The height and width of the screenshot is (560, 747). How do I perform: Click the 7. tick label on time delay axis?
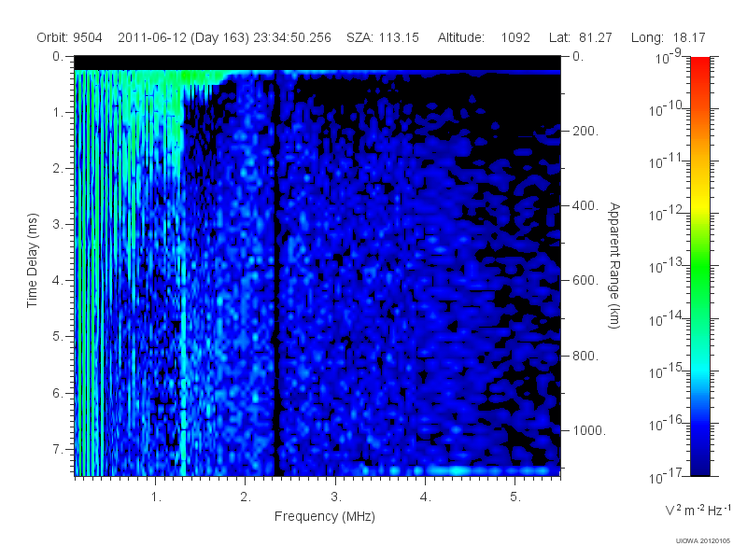[x=58, y=449]
